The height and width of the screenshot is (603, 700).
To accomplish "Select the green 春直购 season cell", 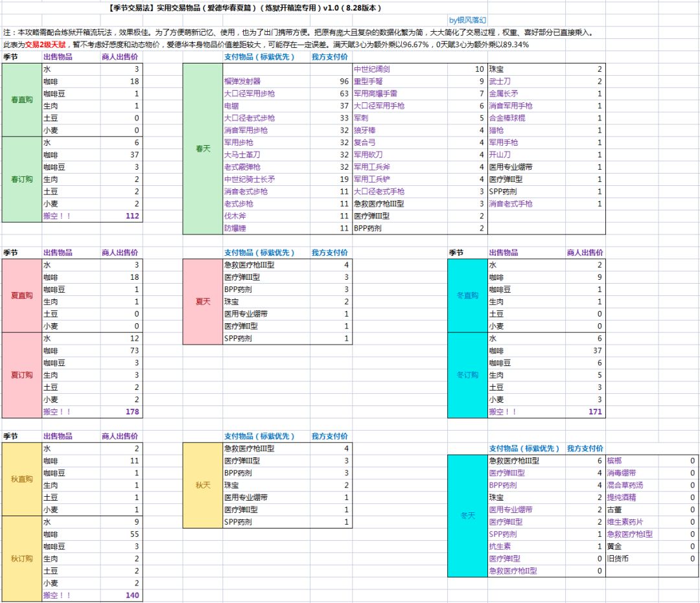I will [22, 100].
